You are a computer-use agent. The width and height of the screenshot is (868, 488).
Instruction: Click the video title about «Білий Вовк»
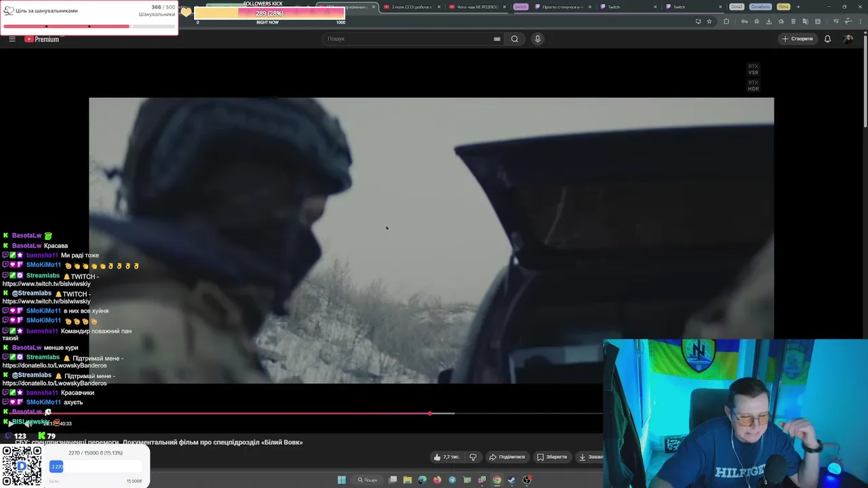tap(159, 443)
